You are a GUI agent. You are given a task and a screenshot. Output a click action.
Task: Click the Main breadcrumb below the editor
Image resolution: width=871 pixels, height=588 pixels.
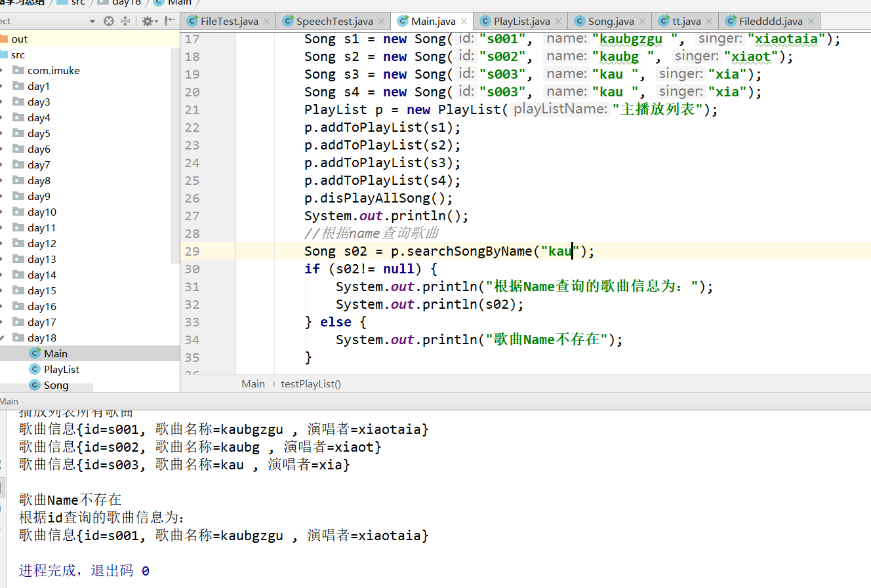253,384
